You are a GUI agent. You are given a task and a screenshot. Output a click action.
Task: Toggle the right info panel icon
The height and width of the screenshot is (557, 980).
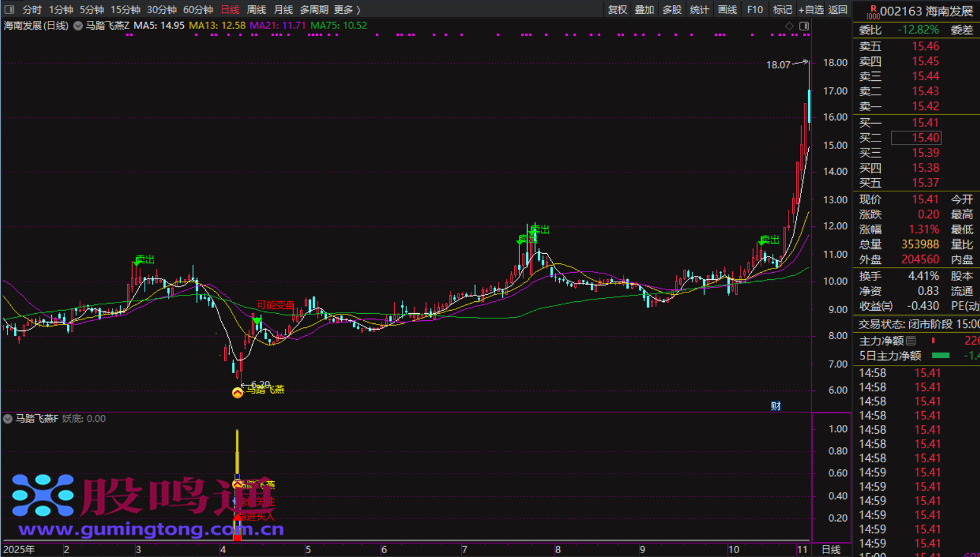(x=804, y=26)
